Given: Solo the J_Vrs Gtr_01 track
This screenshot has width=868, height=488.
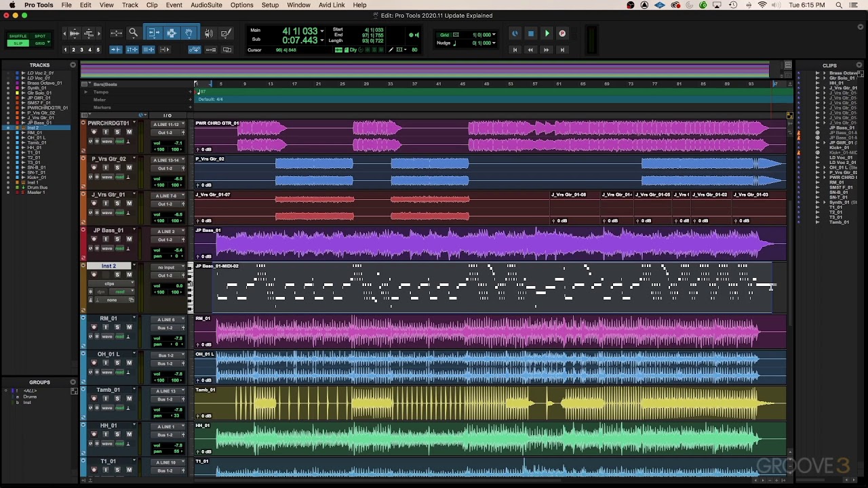Looking at the screenshot, I should pos(117,203).
